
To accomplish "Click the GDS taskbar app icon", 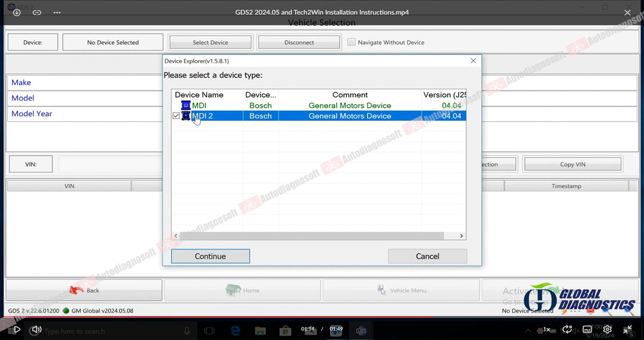I will click(x=361, y=330).
